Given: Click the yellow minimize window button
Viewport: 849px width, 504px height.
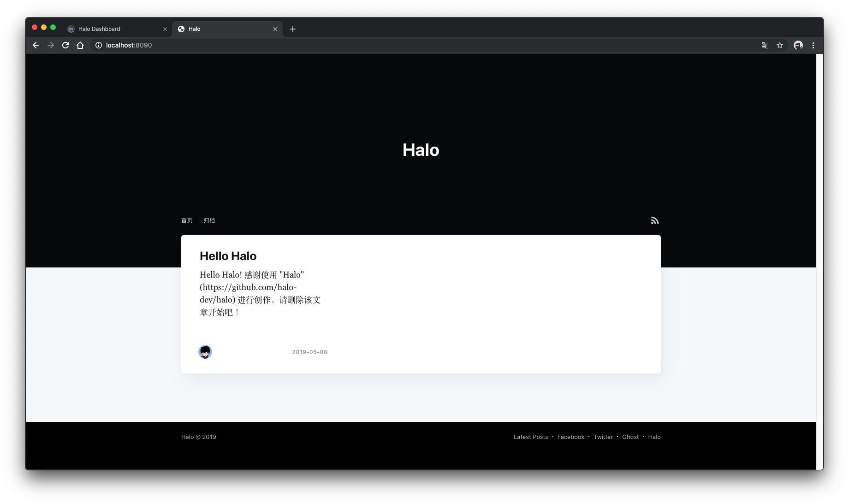Looking at the screenshot, I should 44,28.
